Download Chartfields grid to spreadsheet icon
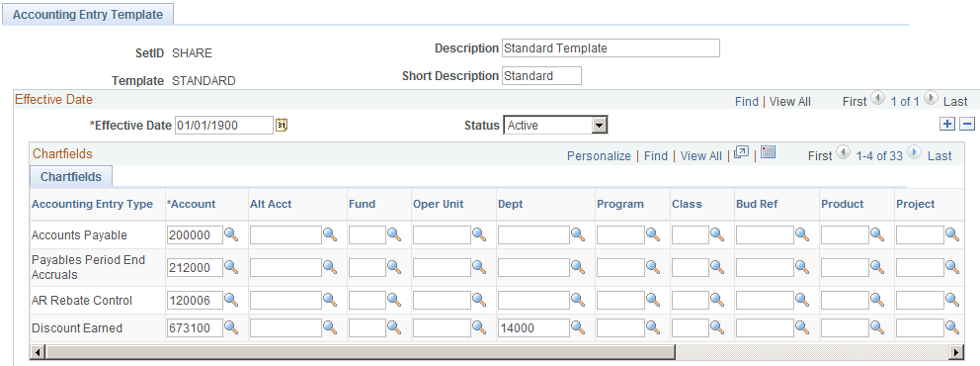The image size is (980, 366). click(x=769, y=152)
